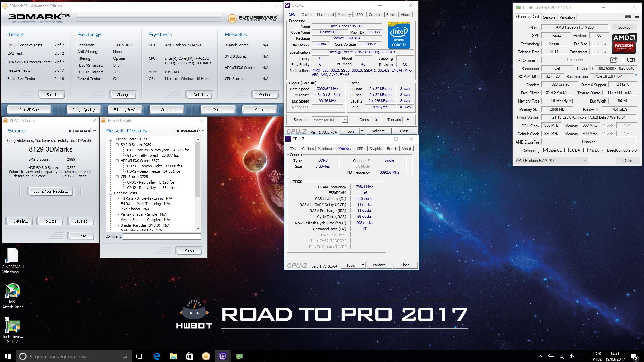
Task: Switch to Validation tab in GPU-Z
Action: pyautogui.click(x=567, y=17)
